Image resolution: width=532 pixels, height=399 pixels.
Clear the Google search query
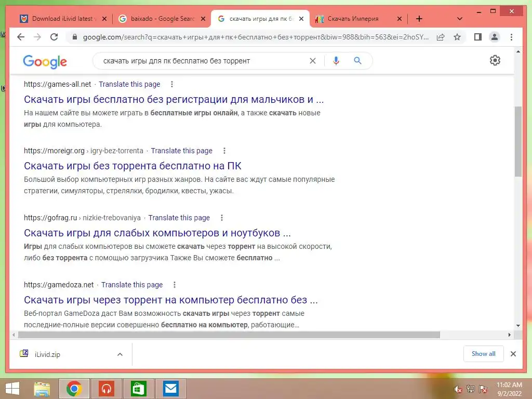click(x=312, y=61)
